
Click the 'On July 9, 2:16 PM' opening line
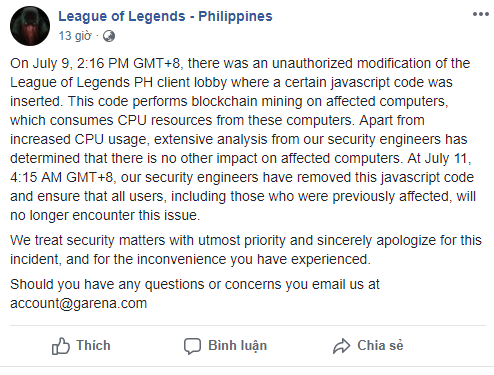pyautogui.click(x=240, y=63)
